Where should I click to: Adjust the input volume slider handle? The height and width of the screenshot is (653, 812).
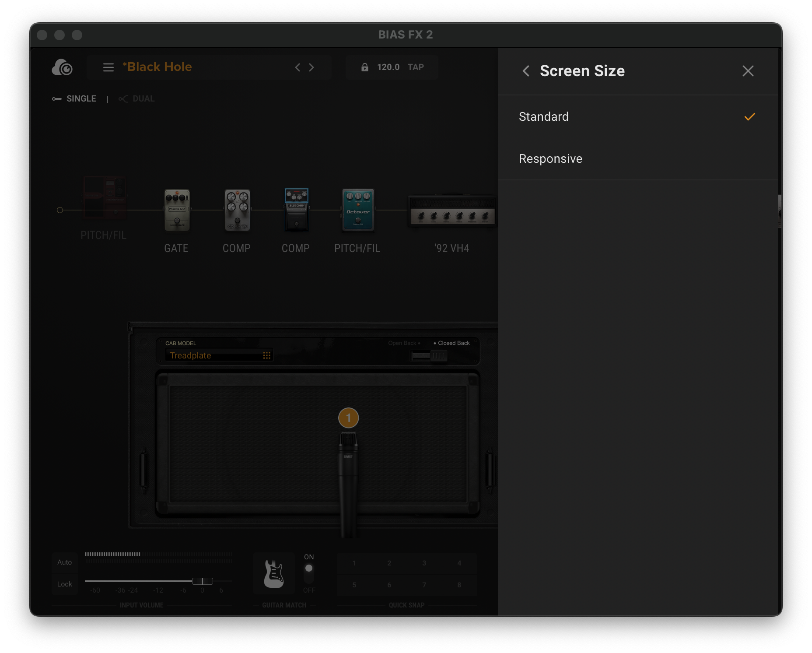[x=203, y=581]
